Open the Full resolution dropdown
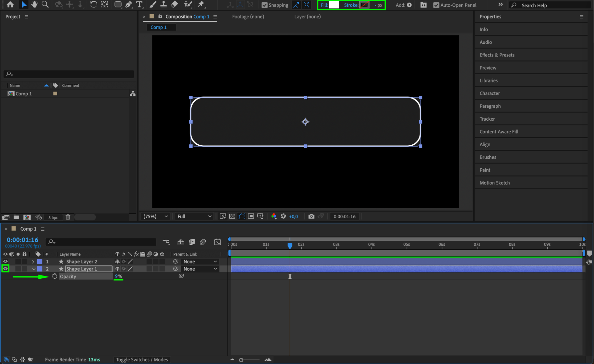 (x=194, y=216)
